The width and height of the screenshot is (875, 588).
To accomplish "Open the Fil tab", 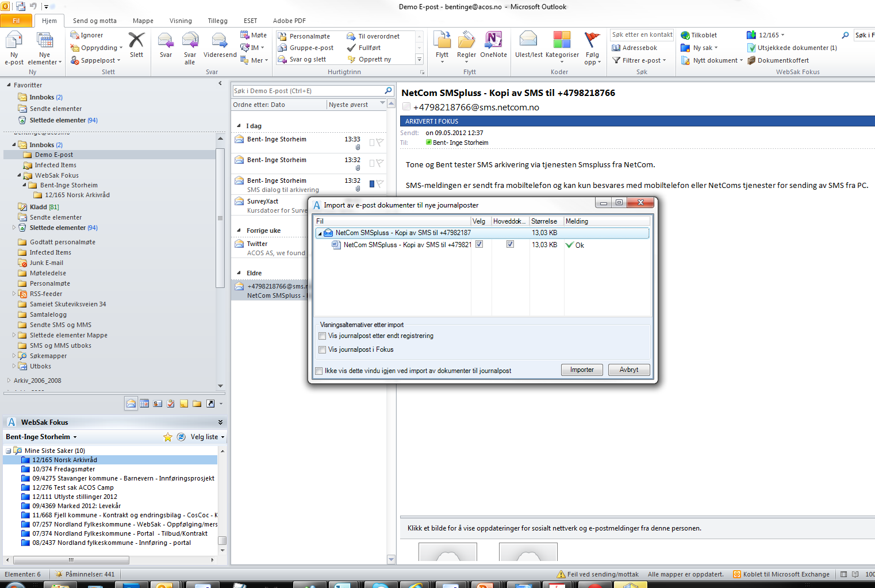I will point(16,21).
